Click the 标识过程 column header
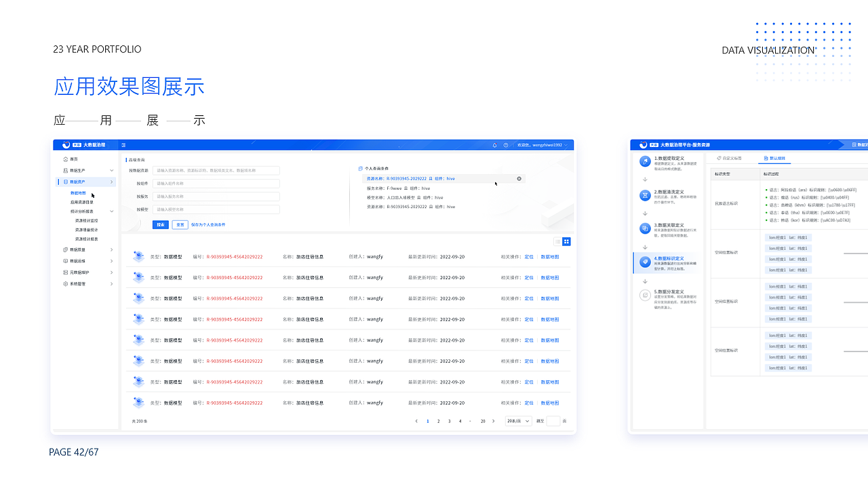The width and height of the screenshot is (868, 488). [772, 174]
